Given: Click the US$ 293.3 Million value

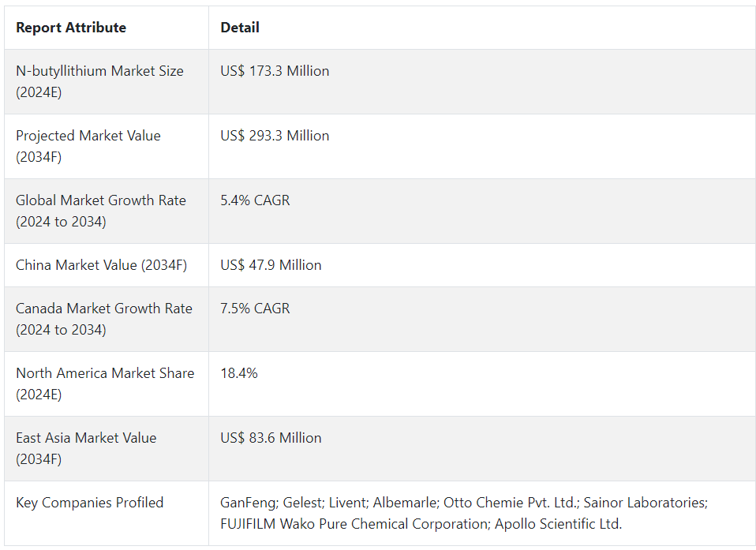Looking at the screenshot, I should tap(275, 136).
